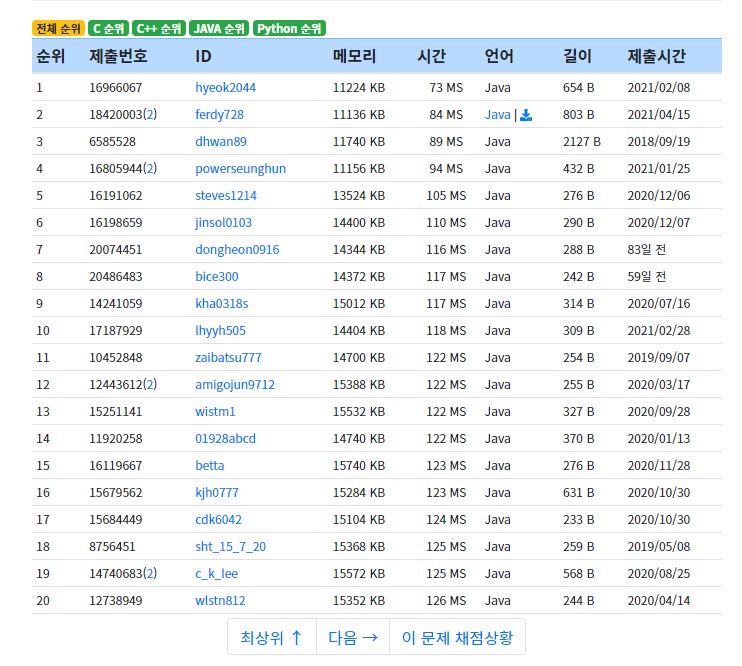This screenshot has height=666, width=742.
Task: Click memory value 15740 KB
Action: 359,466
